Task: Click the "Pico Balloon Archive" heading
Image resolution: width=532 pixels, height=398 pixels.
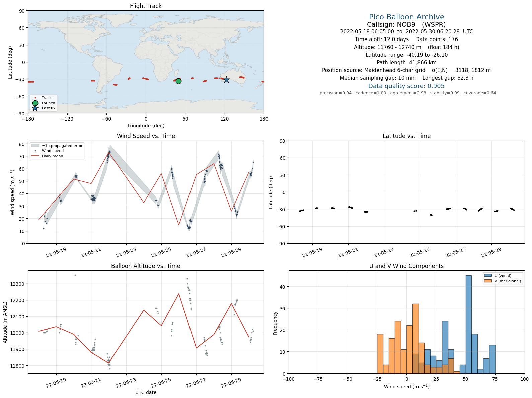Action: (x=406, y=17)
